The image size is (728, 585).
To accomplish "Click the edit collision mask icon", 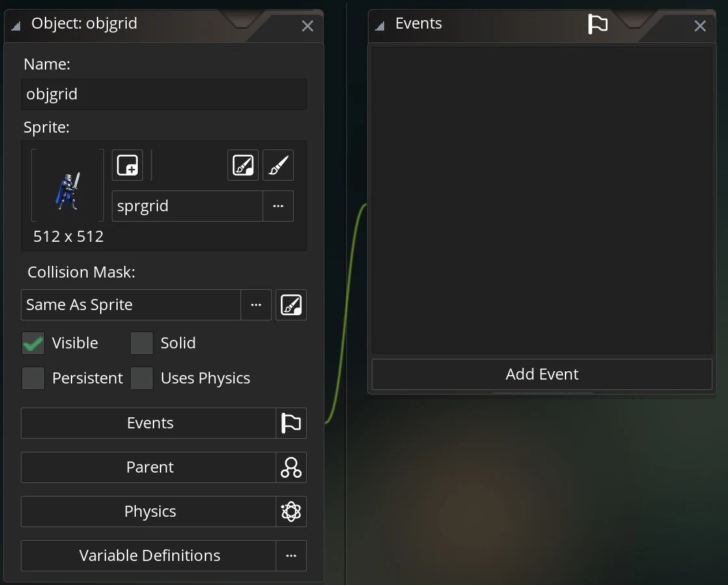I will 291,305.
